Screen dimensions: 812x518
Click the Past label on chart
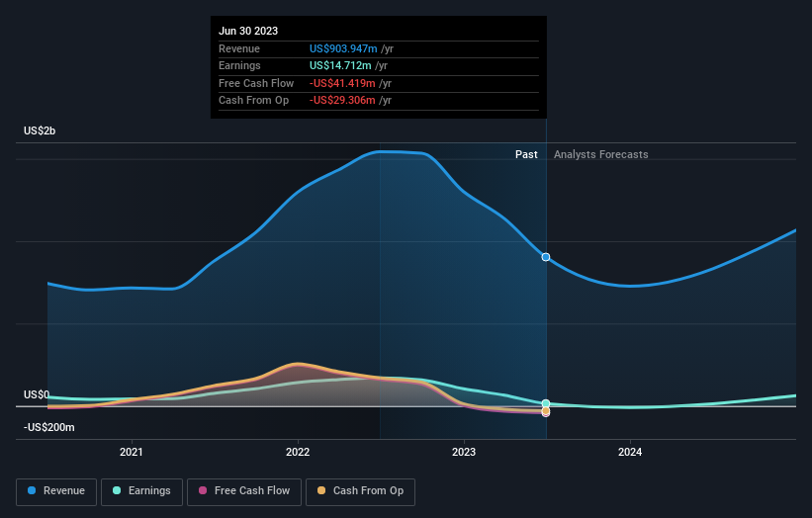(x=526, y=155)
